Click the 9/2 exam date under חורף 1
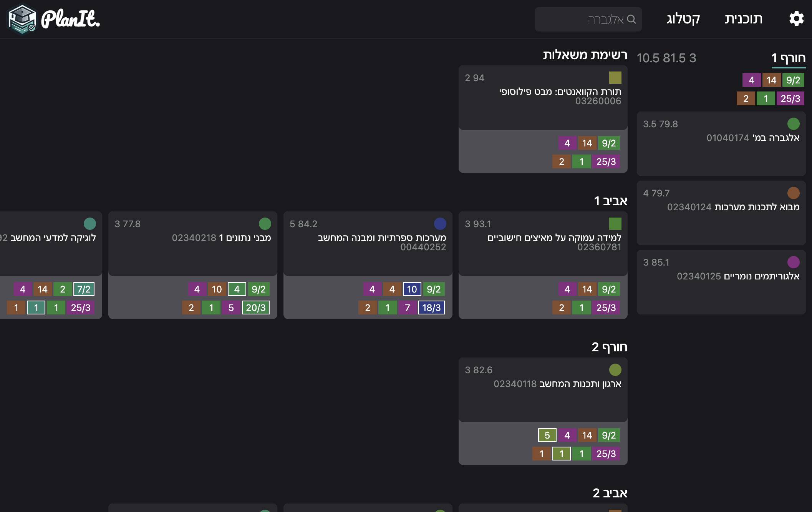This screenshot has width=812, height=512. pos(793,80)
